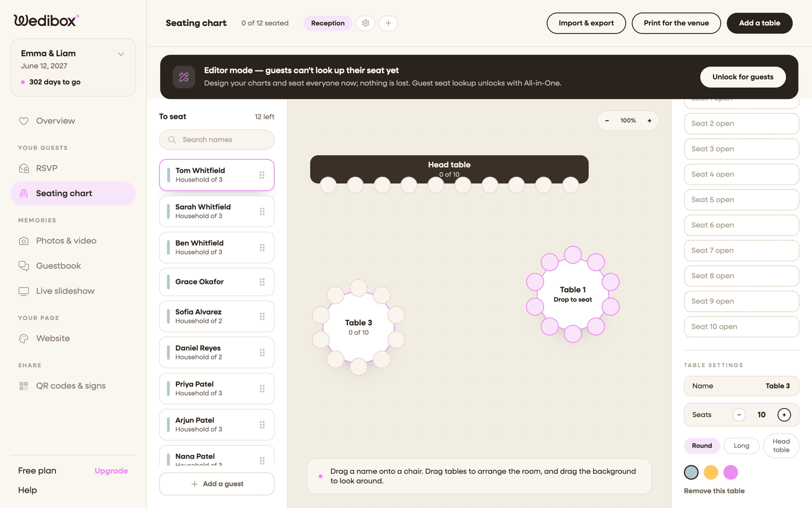812x508 pixels.
Task: Select the Long table shape
Action: pos(741,446)
